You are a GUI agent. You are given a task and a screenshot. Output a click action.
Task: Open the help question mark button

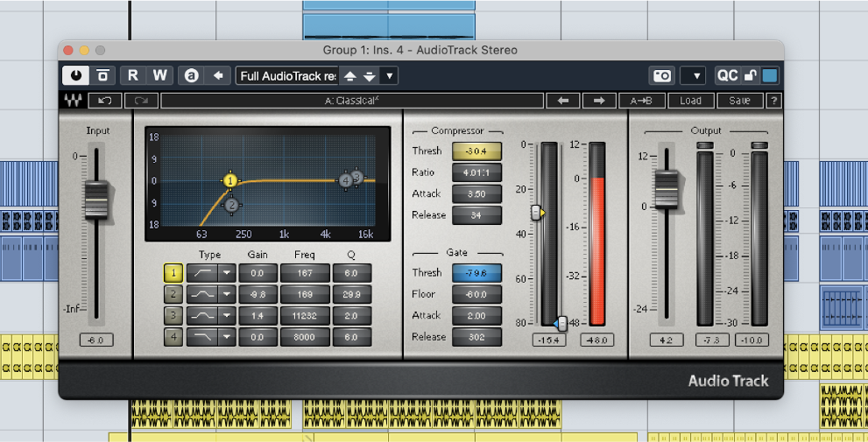tap(774, 101)
